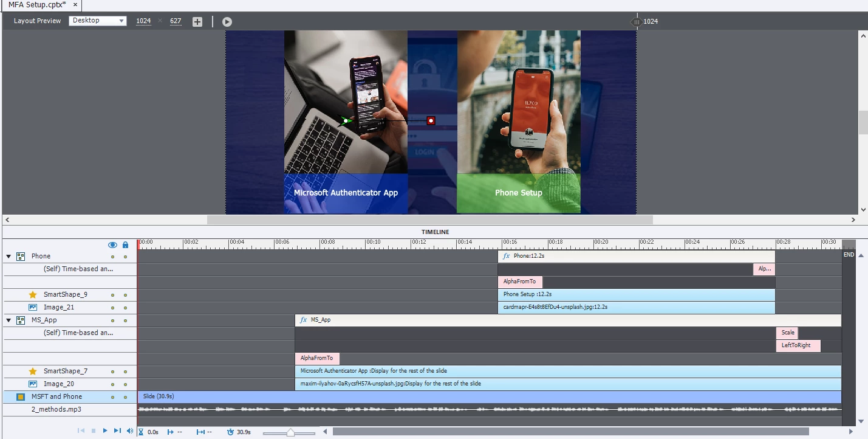Close the MFA Setup.cptx tab
The height and width of the screenshot is (439, 868).
click(75, 4)
